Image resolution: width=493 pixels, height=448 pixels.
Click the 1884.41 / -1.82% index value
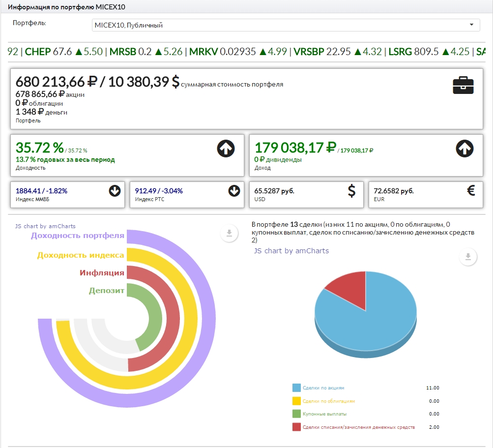pyautogui.click(x=41, y=191)
